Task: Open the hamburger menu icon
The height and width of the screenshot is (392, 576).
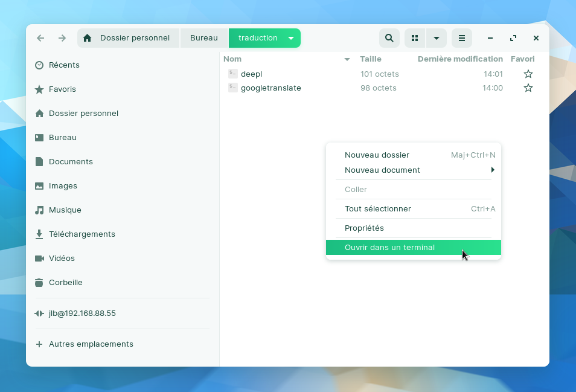Action: (x=462, y=38)
